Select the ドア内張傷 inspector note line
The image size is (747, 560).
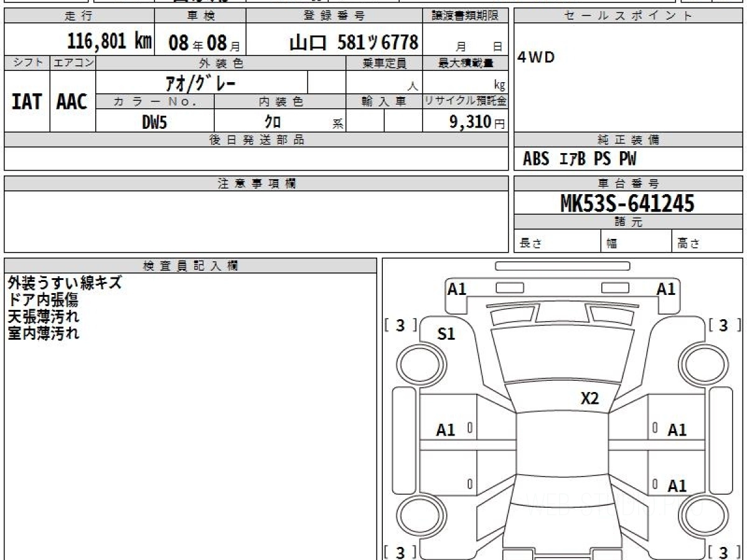point(43,300)
